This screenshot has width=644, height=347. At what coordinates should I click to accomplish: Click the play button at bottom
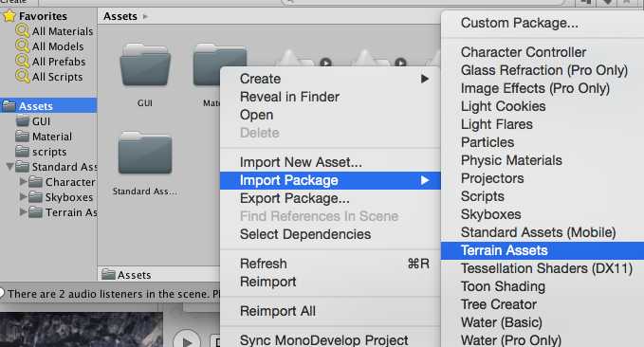[x=187, y=340]
